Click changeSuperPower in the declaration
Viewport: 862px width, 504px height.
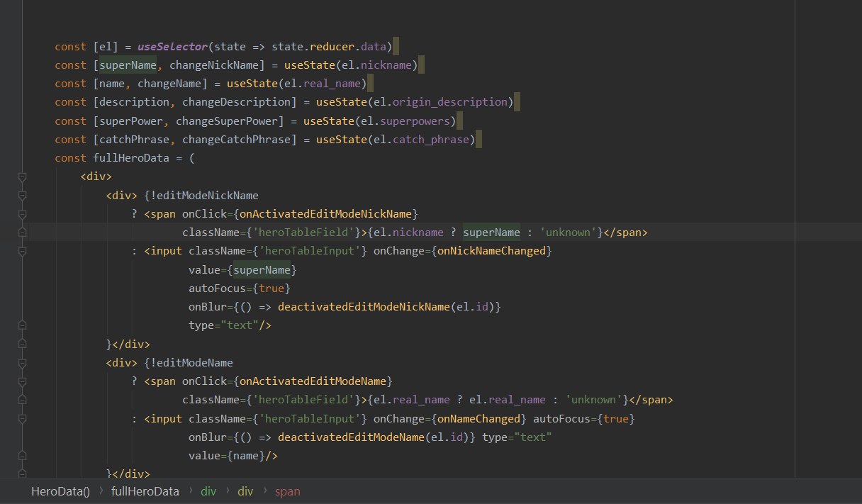click(227, 121)
